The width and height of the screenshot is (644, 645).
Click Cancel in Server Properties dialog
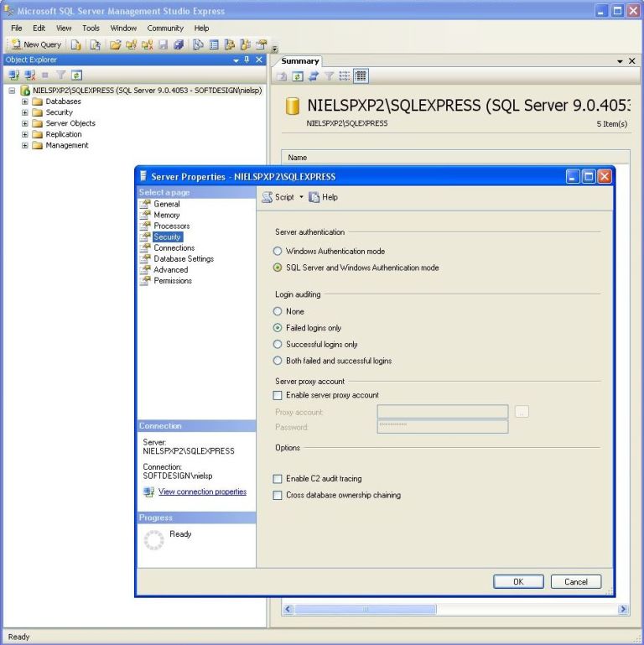(x=576, y=581)
